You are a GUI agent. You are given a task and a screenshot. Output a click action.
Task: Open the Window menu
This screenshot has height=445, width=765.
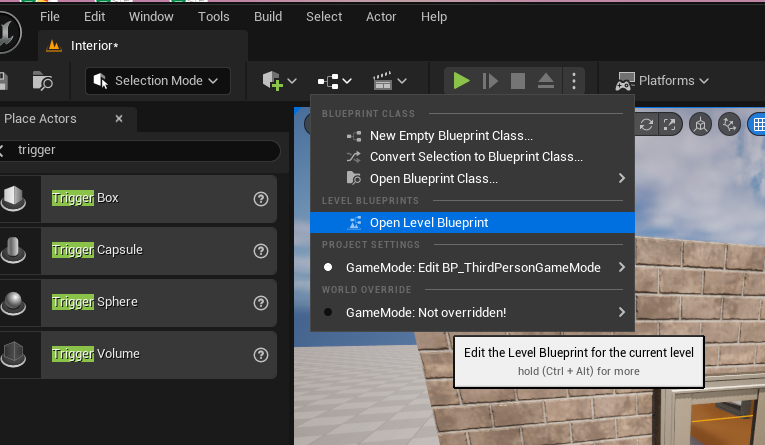pos(151,17)
